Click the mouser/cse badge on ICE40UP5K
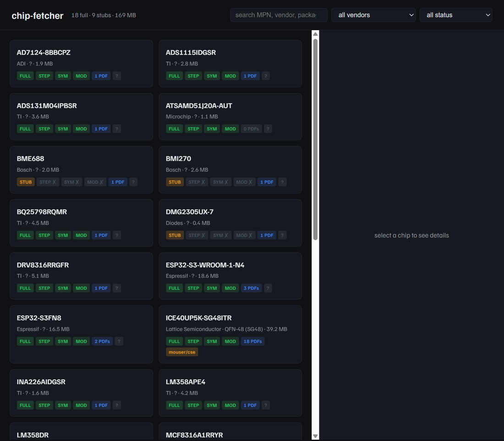This screenshot has width=504, height=441. coord(182,352)
